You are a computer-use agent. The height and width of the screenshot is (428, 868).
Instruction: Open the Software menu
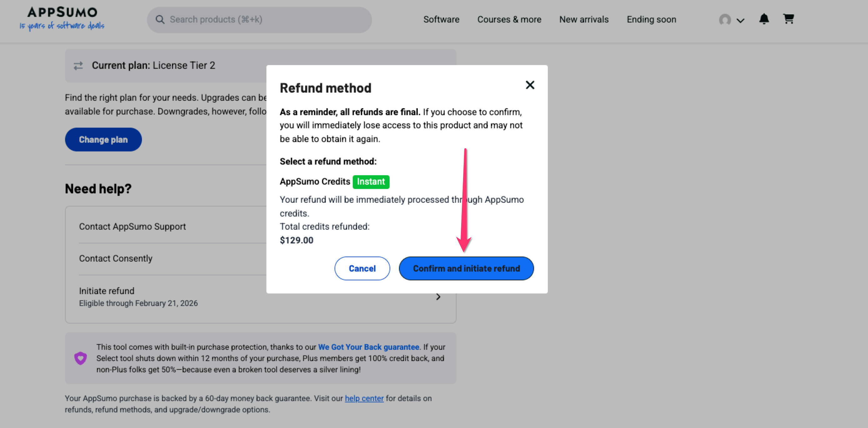point(441,20)
